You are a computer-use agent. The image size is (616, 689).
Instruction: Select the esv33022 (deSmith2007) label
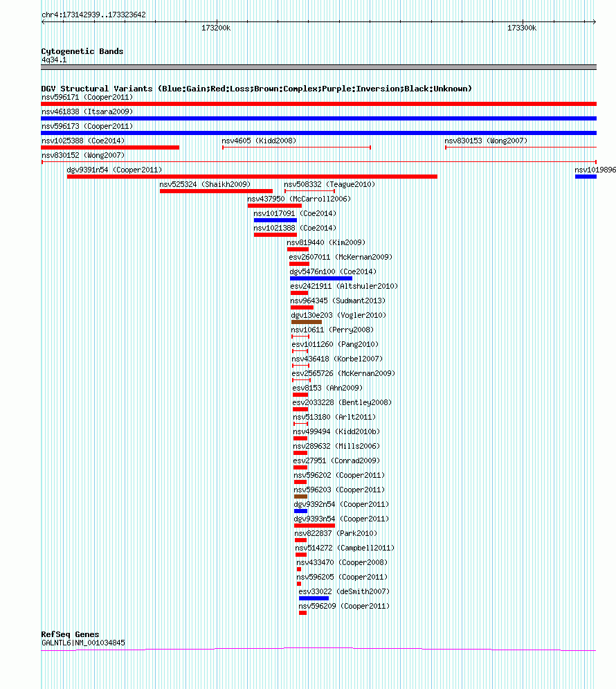pos(344,591)
